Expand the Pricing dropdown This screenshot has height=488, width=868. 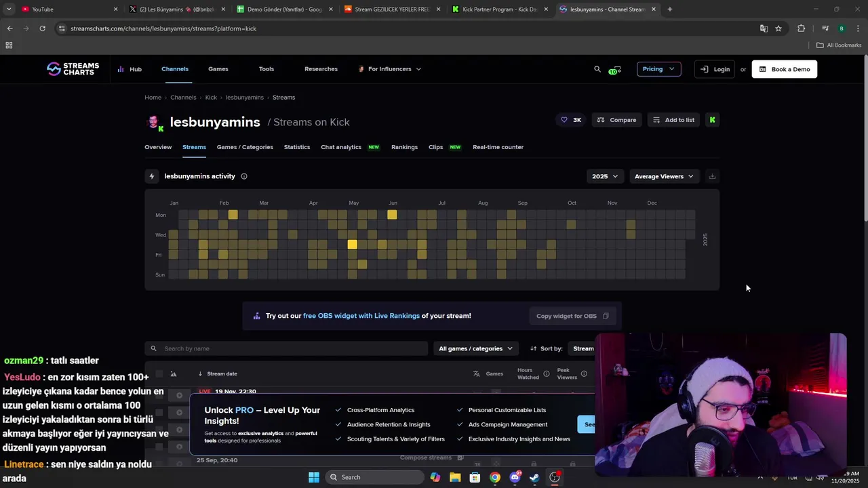(x=658, y=69)
